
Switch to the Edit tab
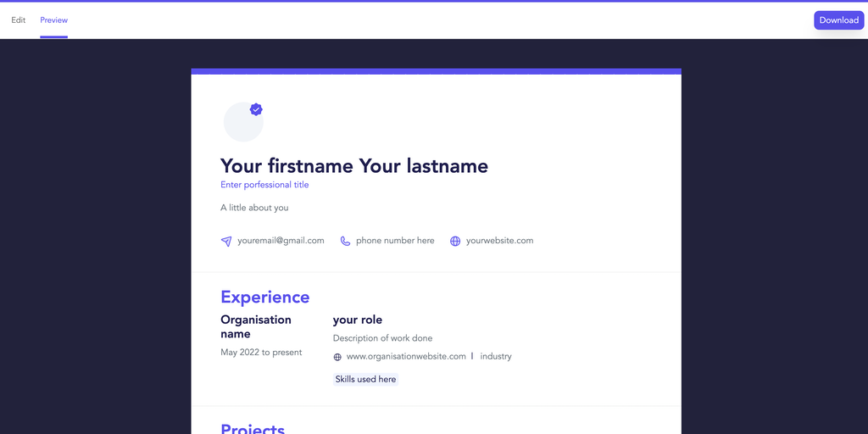(x=19, y=20)
